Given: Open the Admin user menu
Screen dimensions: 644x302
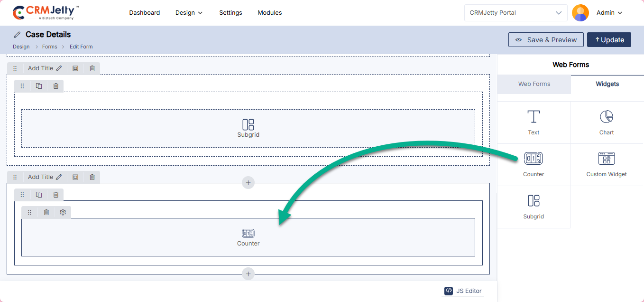Looking at the screenshot, I should [x=609, y=13].
